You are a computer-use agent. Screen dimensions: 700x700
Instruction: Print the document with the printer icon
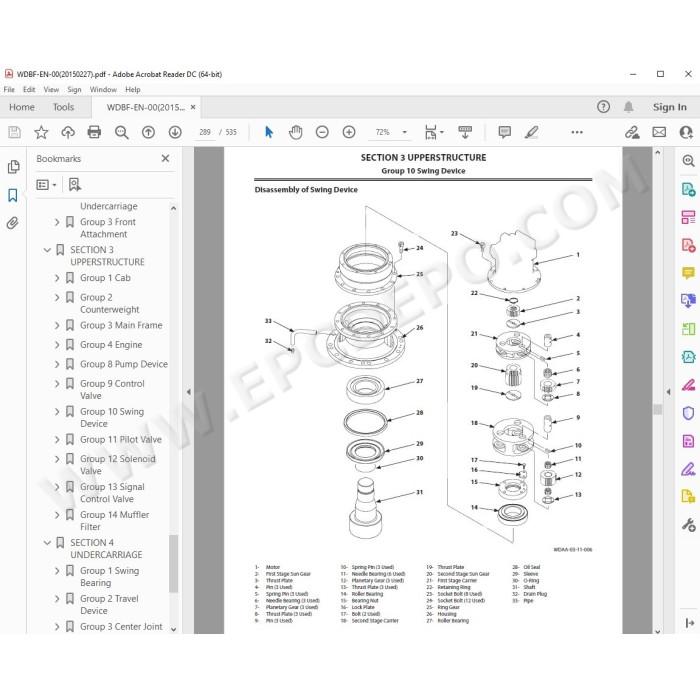tap(94, 132)
